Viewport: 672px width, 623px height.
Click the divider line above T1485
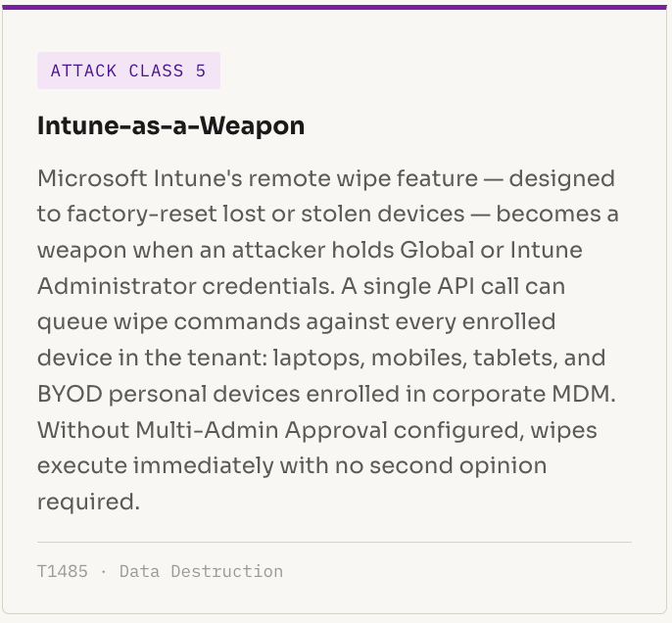click(x=334, y=542)
